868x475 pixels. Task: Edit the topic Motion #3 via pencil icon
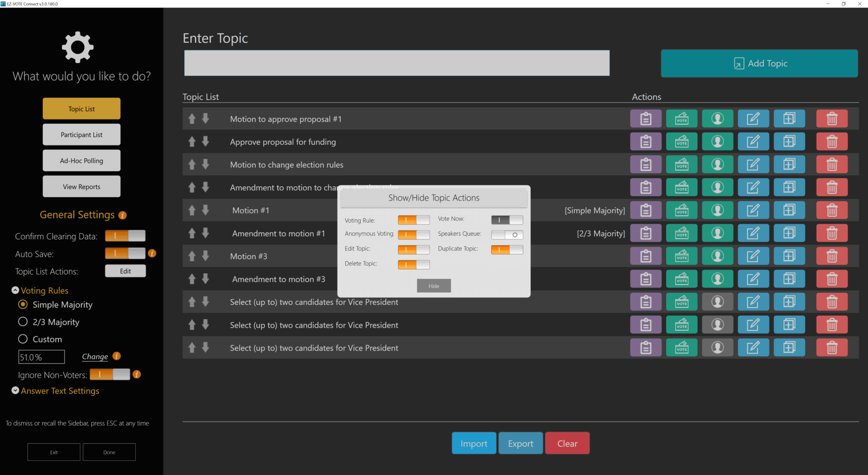[x=753, y=256]
